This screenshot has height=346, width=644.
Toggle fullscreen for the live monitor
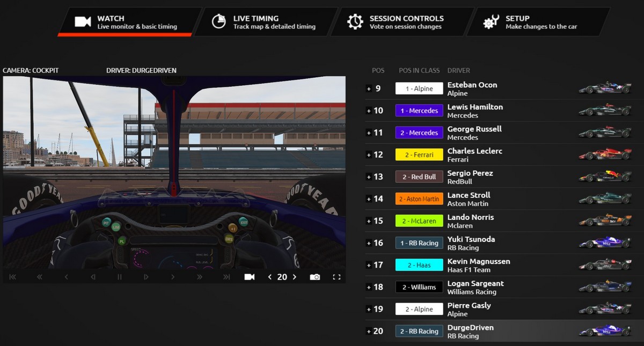pyautogui.click(x=337, y=277)
